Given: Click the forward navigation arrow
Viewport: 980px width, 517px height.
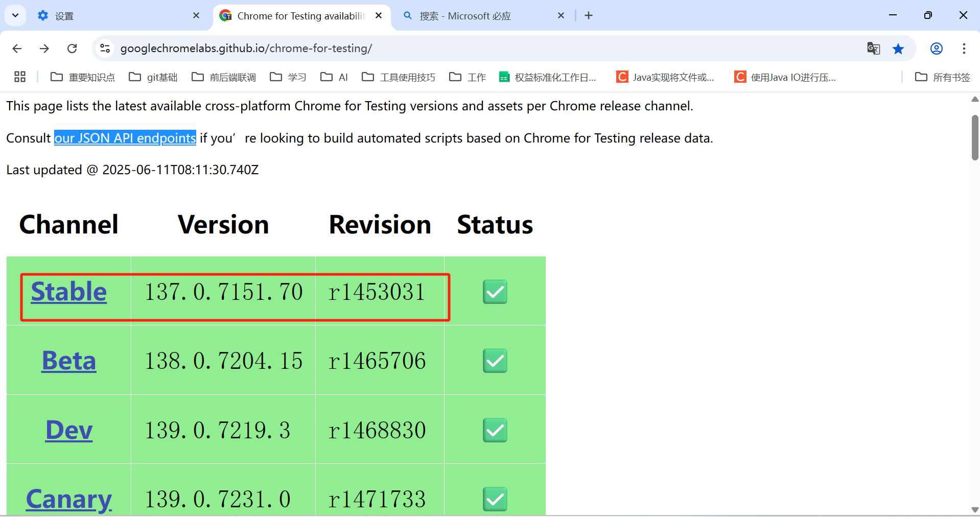Looking at the screenshot, I should (x=44, y=48).
